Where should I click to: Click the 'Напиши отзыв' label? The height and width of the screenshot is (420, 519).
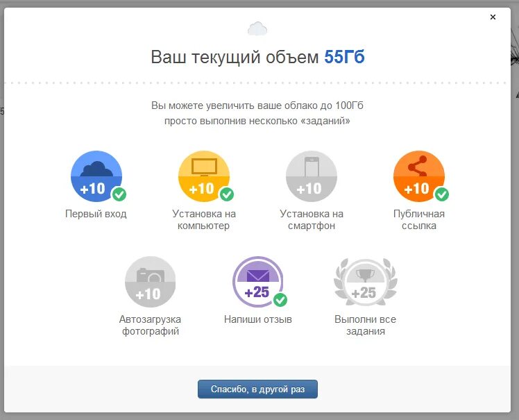[258, 319]
